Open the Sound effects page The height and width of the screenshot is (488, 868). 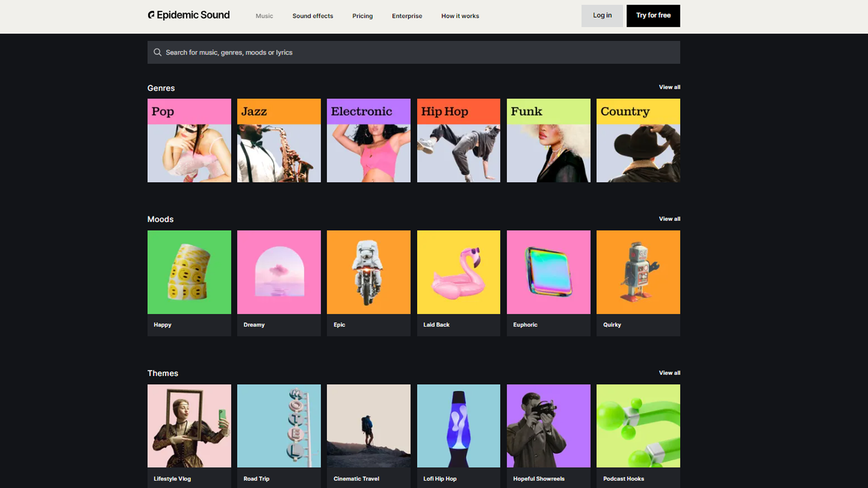pos(312,16)
